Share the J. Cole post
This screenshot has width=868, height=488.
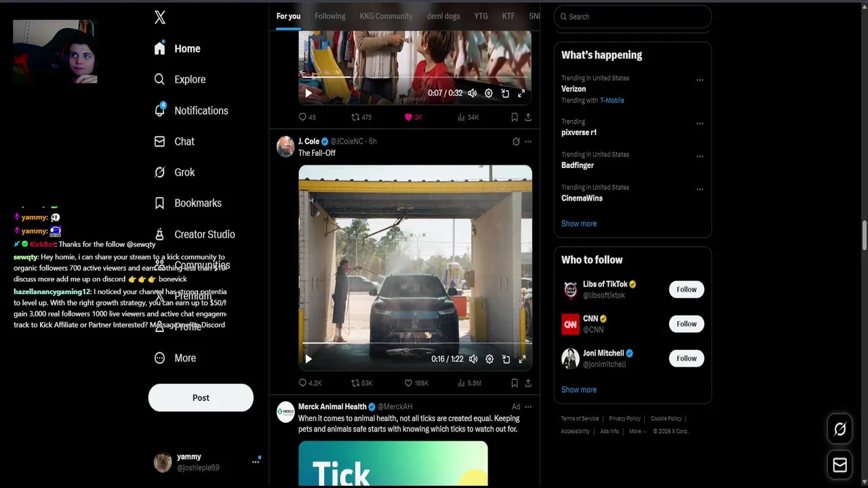[528, 383]
